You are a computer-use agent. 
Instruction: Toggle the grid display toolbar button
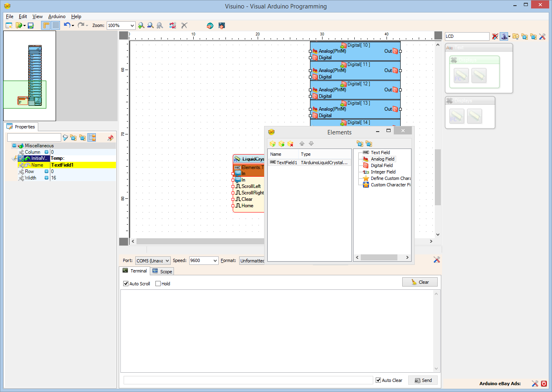pyautogui.click(x=56, y=25)
